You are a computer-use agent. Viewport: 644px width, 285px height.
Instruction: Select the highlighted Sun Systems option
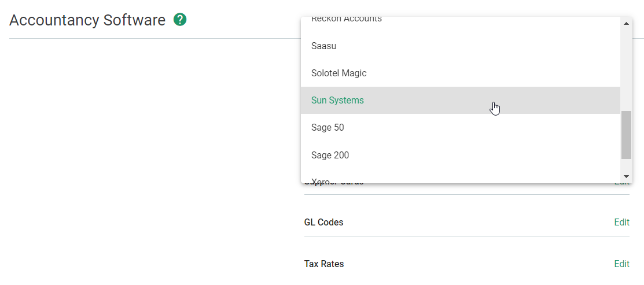[337, 101]
